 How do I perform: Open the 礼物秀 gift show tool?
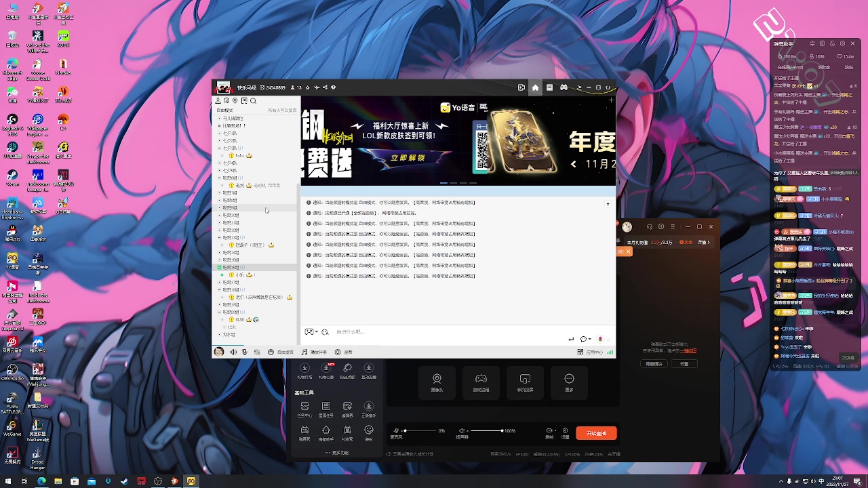347,433
